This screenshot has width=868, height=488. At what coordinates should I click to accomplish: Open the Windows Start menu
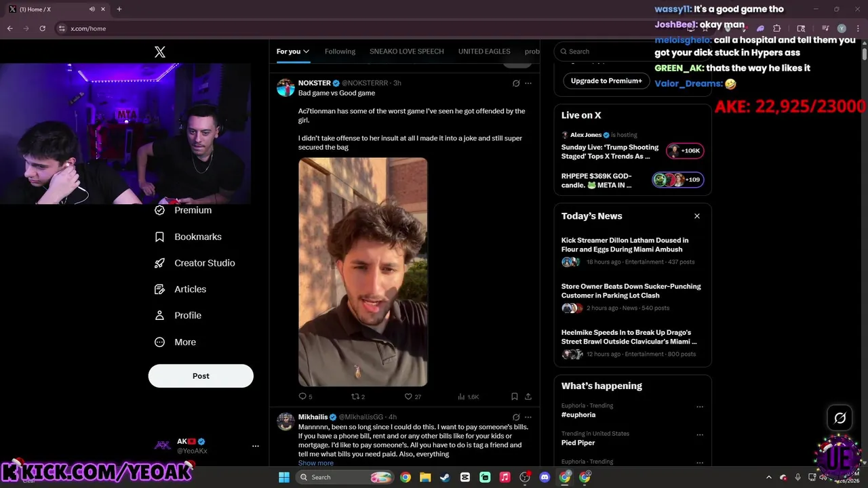pos(284,477)
